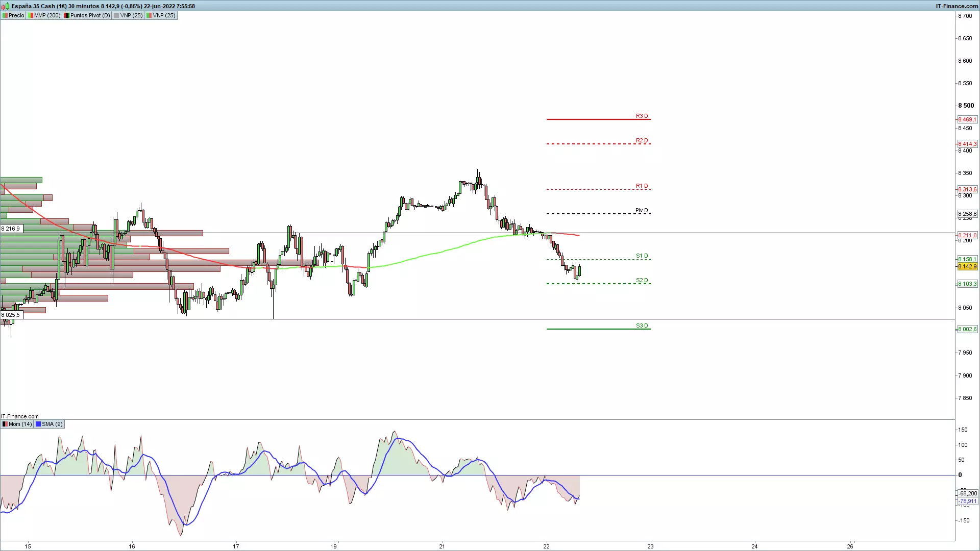Screen dimensions: 980x551
Task: Click the S1 D support label
Action: click(642, 256)
